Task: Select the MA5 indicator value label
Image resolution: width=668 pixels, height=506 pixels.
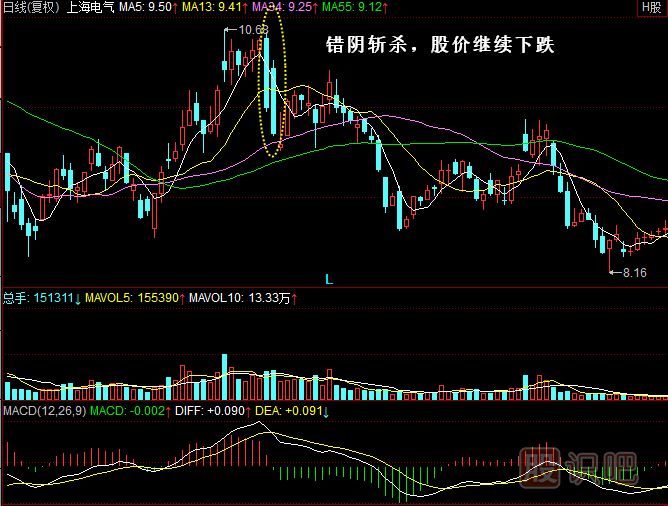Action: [x=146, y=8]
